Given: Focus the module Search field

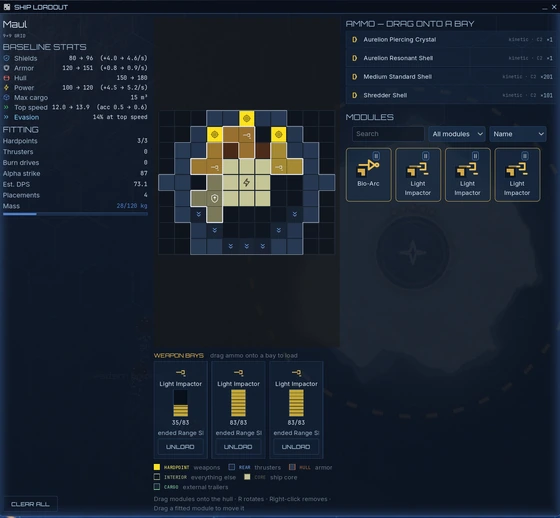Looking at the screenshot, I should 388,134.
